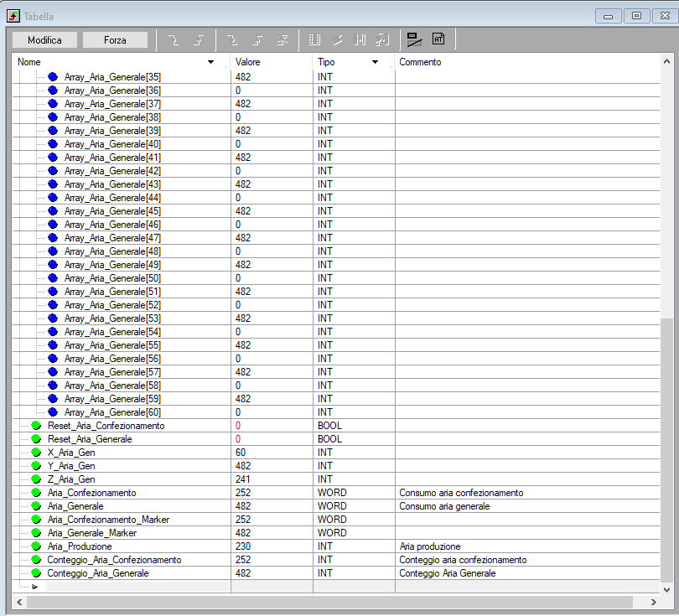
Task: Expand the empty row arrow at table bottom
Action: (34, 587)
